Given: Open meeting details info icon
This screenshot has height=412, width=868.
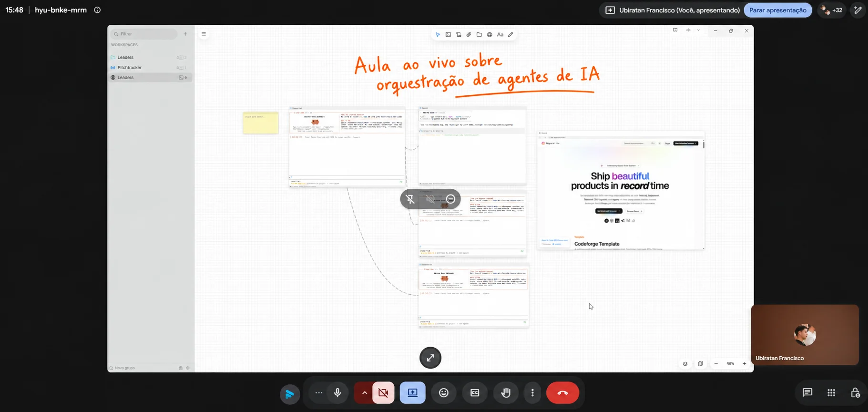Looking at the screenshot, I should [x=97, y=10].
